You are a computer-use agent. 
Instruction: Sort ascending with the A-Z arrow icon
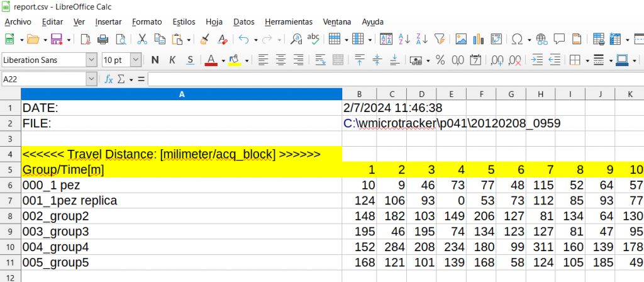pos(404,40)
